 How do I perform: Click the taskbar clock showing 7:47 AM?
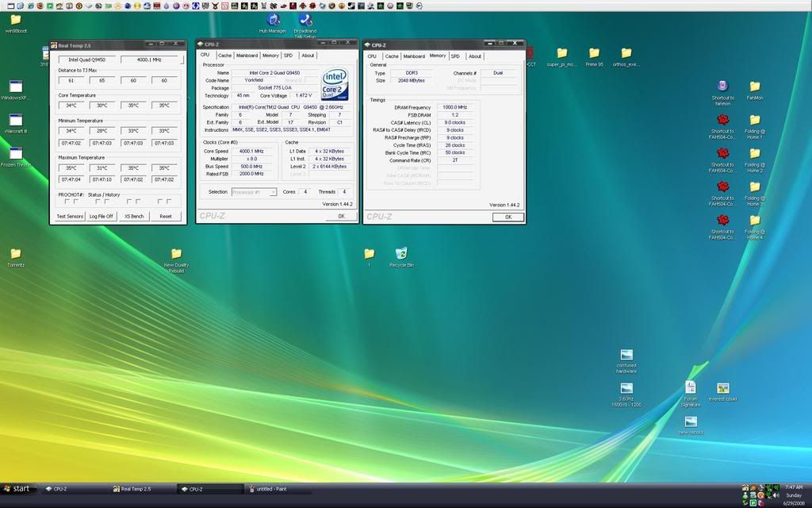coord(793,487)
